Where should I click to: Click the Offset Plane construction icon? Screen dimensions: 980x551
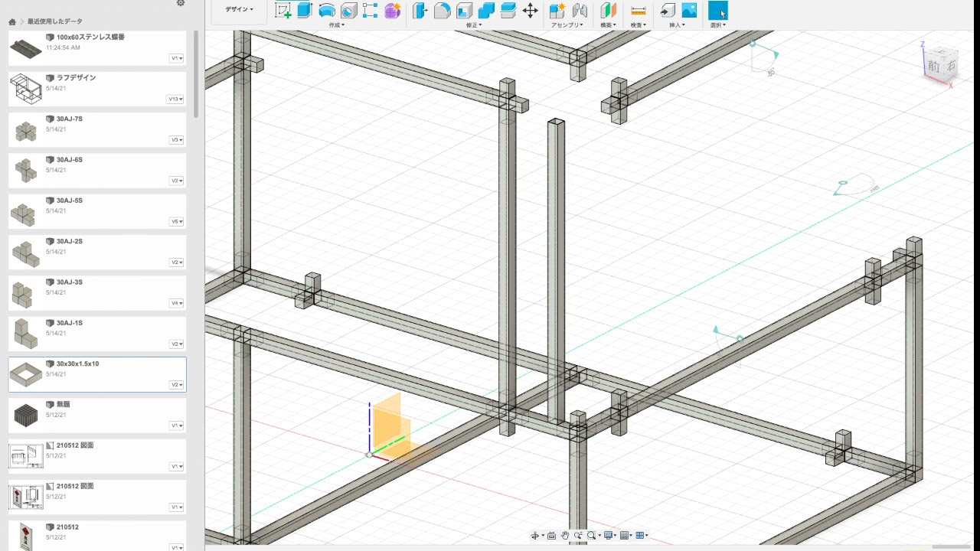[608, 11]
